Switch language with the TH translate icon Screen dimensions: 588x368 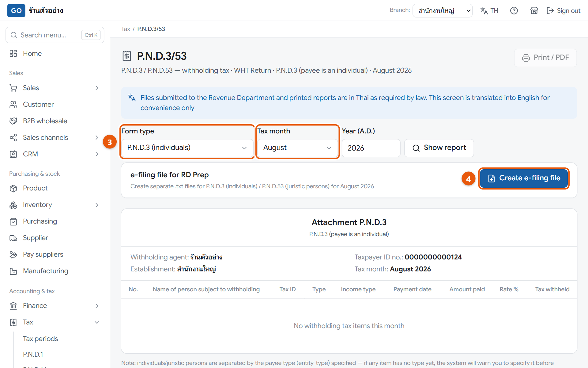pyautogui.click(x=489, y=11)
